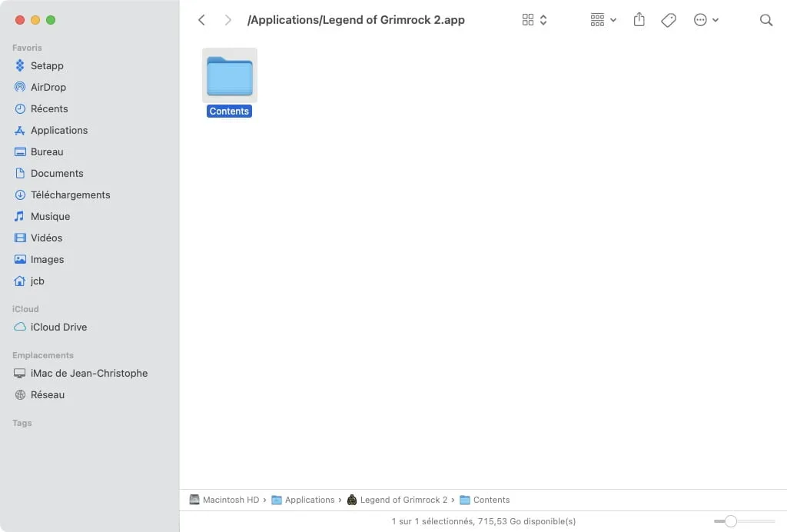Click the Favoris section header
The width and height of the screenshot is (787, 532).
click(x=27, y=48)
